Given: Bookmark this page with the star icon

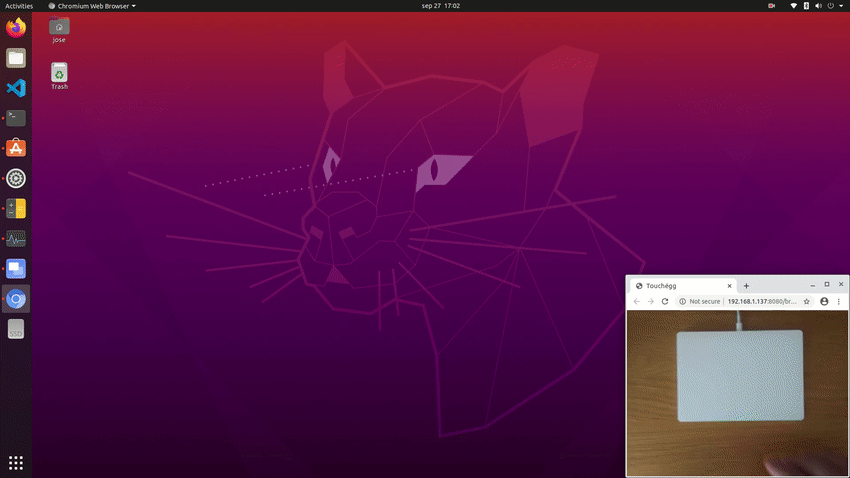Looking at the screenshot, I should pyautogui.click(x=807, y=301).
